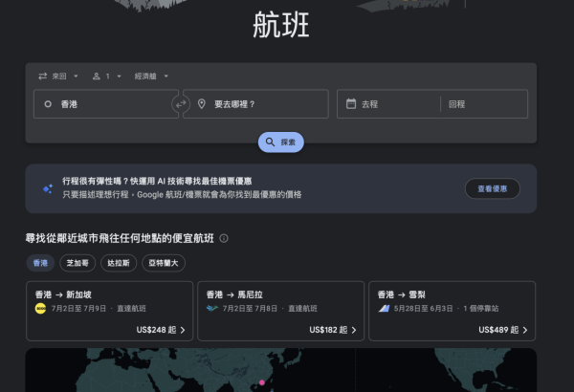Click the Scoot airline logo on Singapore card
This screenshot has height=392, width=574.
pyautogui.click(x=40, y=310)
